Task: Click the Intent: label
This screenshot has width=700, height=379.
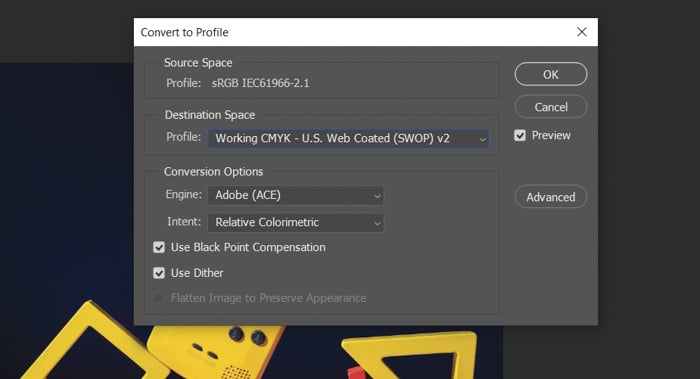Action: click(x=184, y=222)
